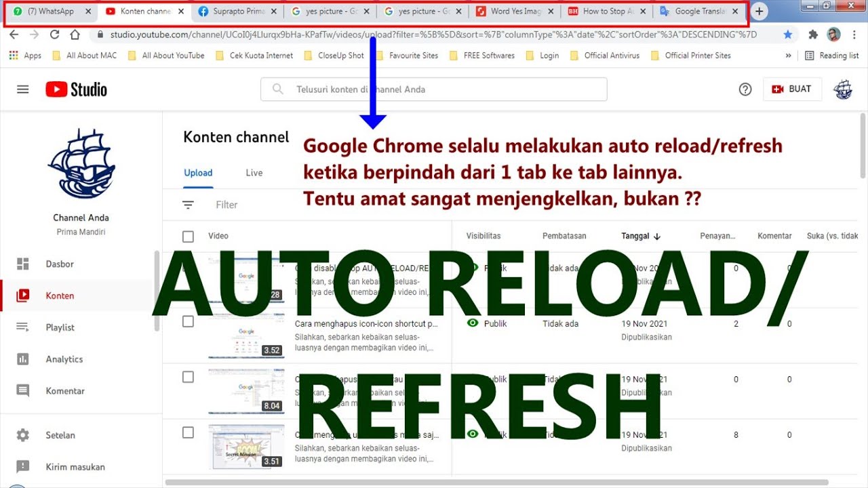
Task: Expand the hidden bookmarks chevron
Action: pyautogui.click(x=788, y=56)
